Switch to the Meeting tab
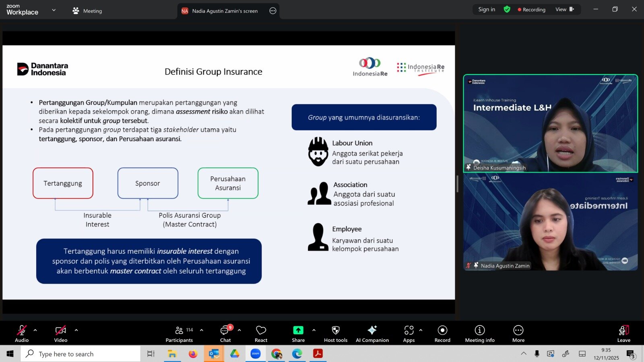The height and width of the screenshot is (362, 644). [x=87, y=11]
